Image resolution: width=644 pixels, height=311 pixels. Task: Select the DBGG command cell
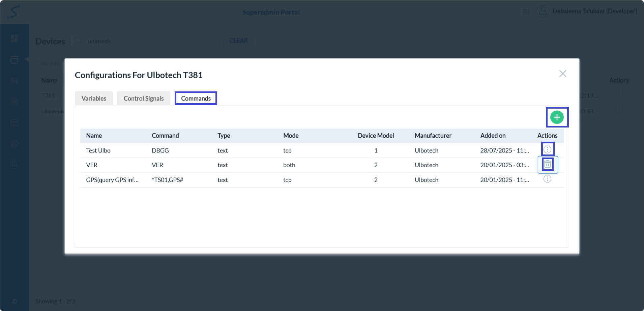tap(160, 150)
